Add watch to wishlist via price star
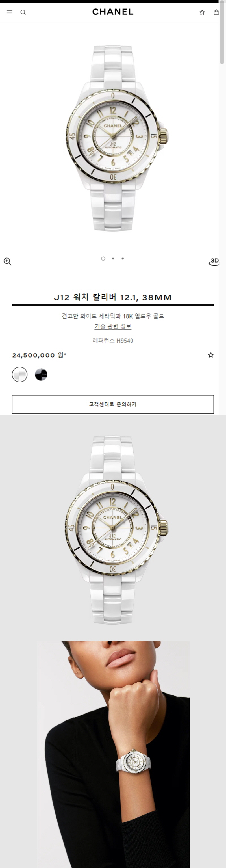Image resolution: width=226 pixels, height=868 pixels. (211, 355)
